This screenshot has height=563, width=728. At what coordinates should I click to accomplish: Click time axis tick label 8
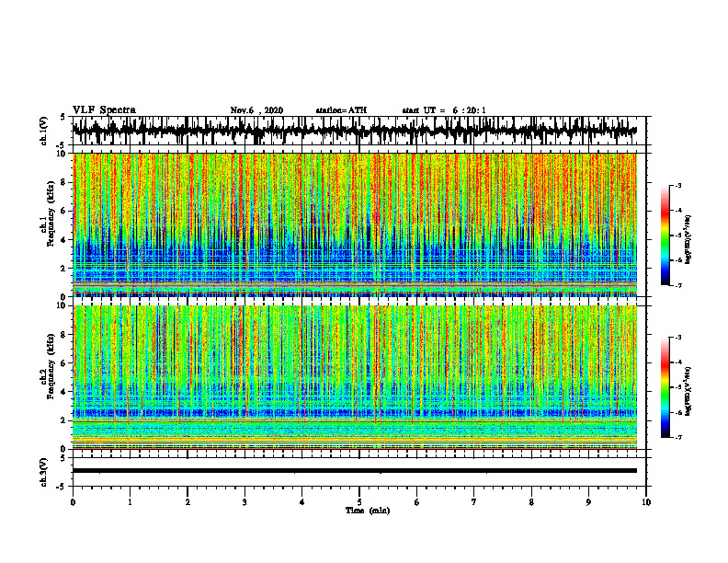(x=531, y=502)
